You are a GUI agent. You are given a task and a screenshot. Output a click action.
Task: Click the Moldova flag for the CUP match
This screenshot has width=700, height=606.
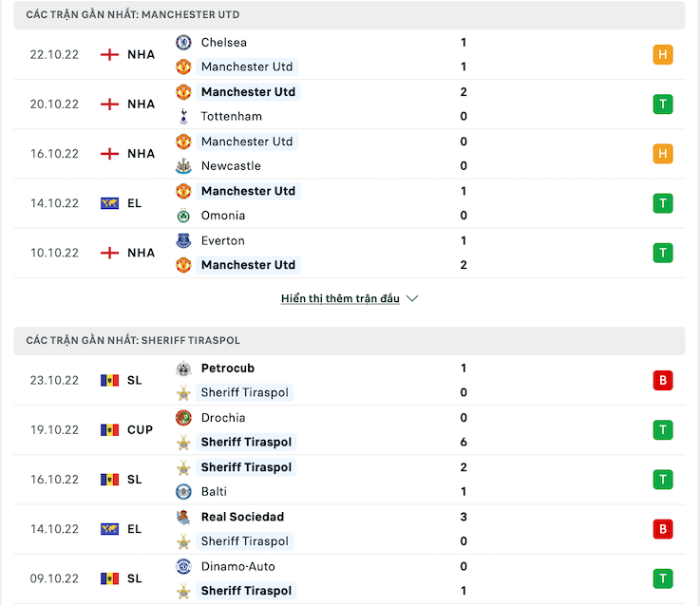coord(110,430)
